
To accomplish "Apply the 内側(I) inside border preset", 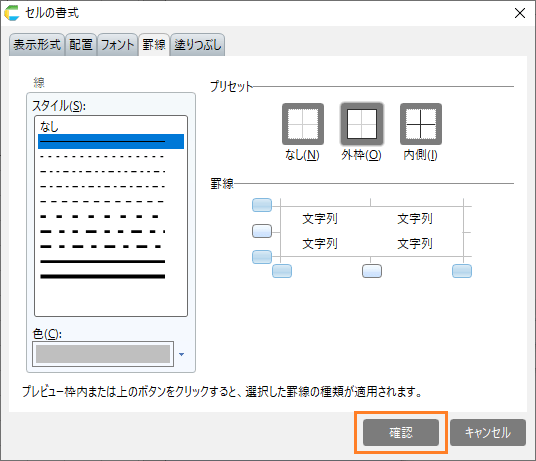I will pyautogui.click(x=421, y=124).
